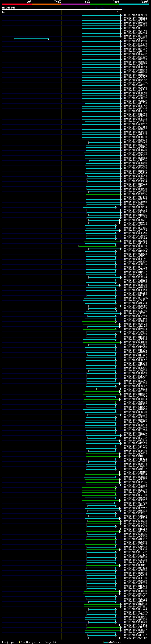Open hit UniRef100_Q56ZG2

tap(135, 38)
